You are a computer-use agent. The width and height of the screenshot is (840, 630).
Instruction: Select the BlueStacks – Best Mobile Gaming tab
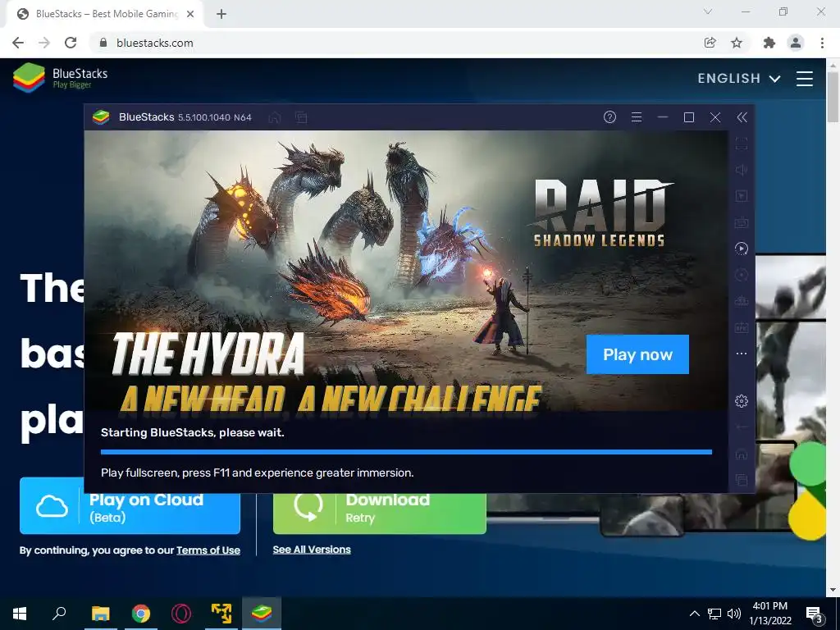pyautogui.click(x=104, y=14)
